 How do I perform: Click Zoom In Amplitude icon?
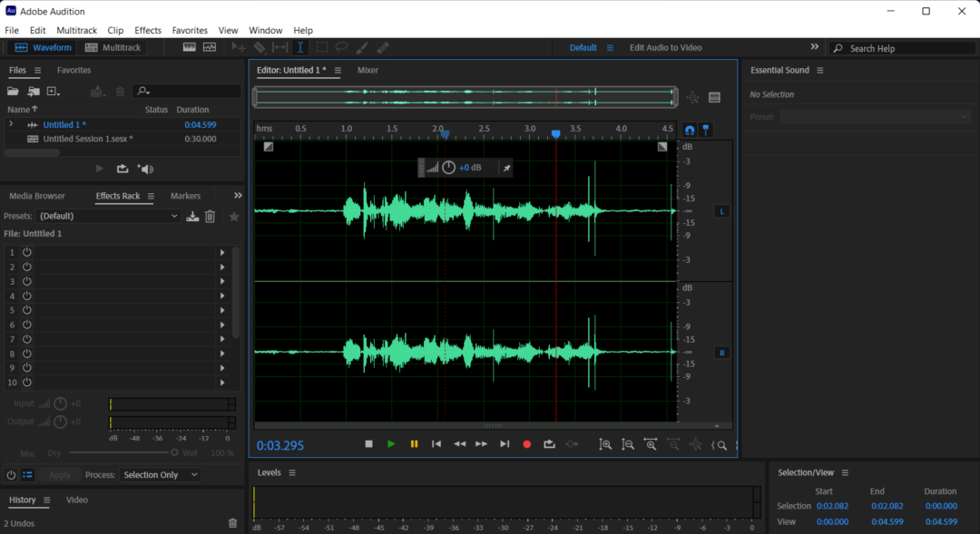tap(605, 444)
